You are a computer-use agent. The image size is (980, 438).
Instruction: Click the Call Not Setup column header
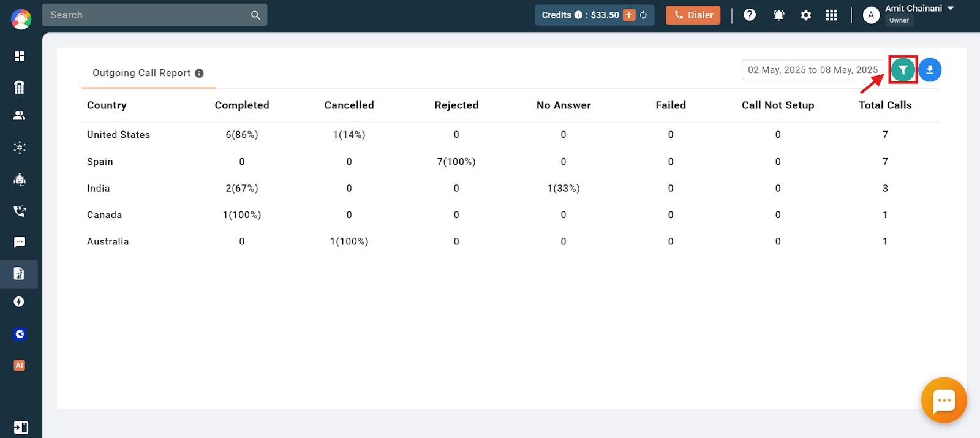[778, 105]
